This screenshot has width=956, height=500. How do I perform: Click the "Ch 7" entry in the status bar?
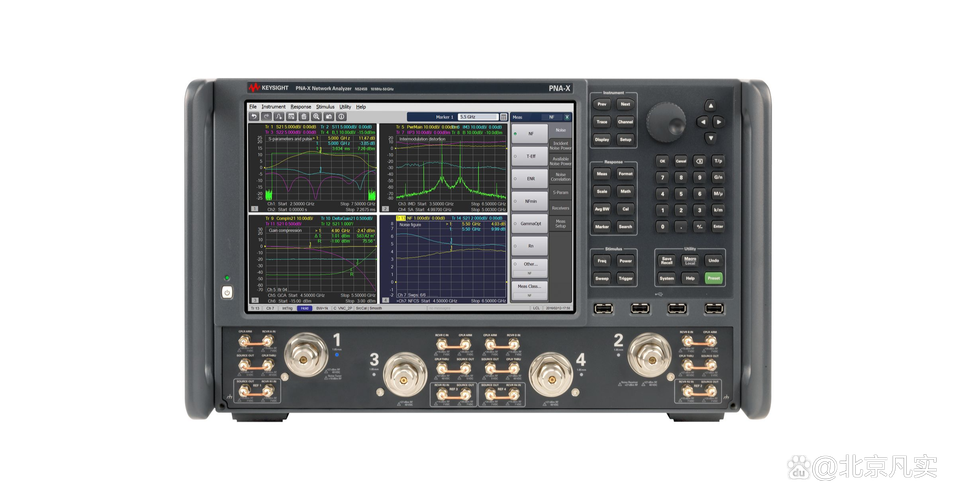[270, 309]
